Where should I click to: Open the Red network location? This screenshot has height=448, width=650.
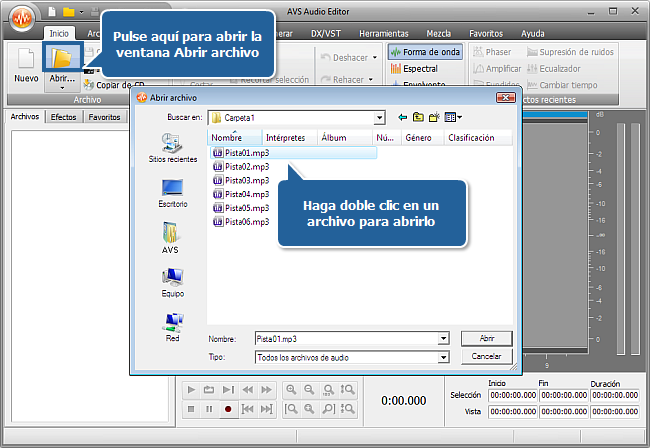click(172, 327)
